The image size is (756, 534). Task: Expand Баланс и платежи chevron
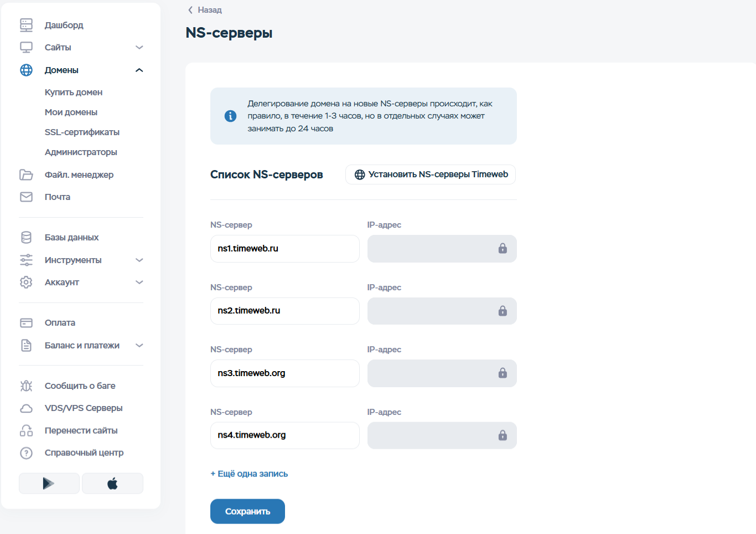(139, 345)
